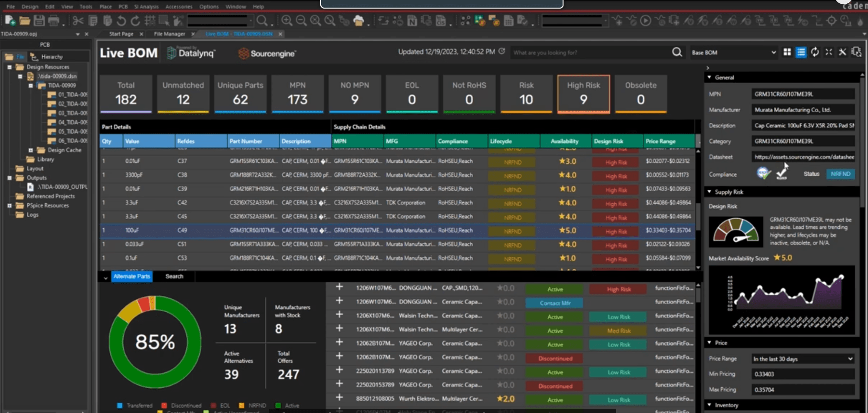This screenshot has height=413, width=868.
Task: Switch to the Start Page tab
Action: (x=121, y=34)
